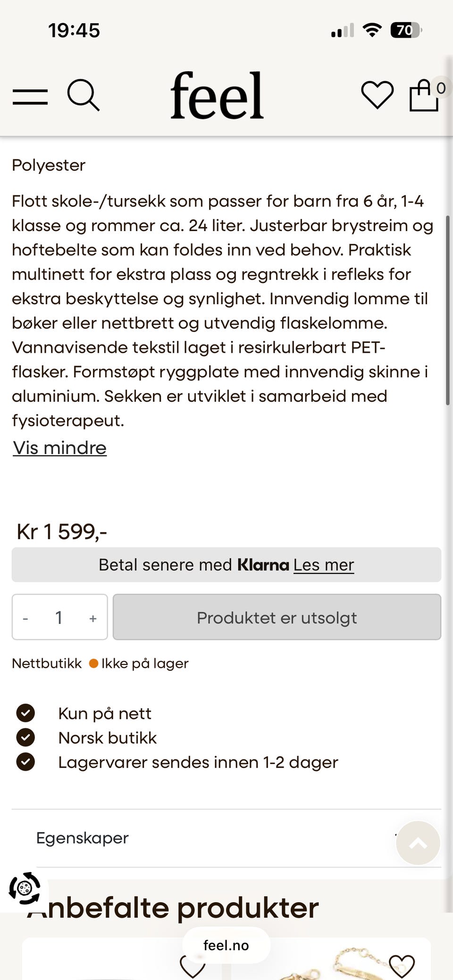Collapse description with Vis mindre
This screenshot has width=453, height=980.
tap(59, 448)
